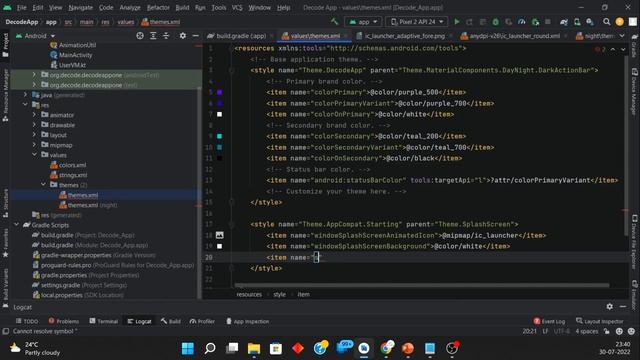Image resolution: width=640 pixels, height=360 pixels.
Task: Expand the drawable folder
Action: pos(34,125)
